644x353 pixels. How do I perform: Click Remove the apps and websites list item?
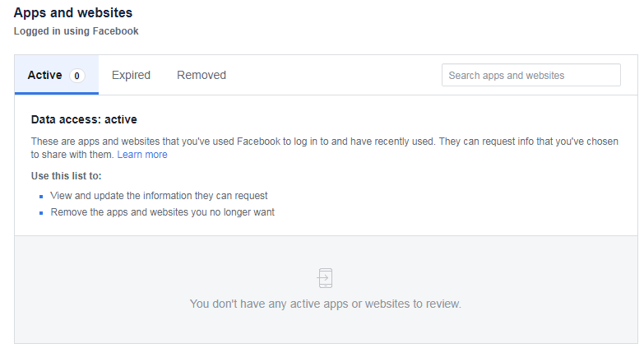162,212
